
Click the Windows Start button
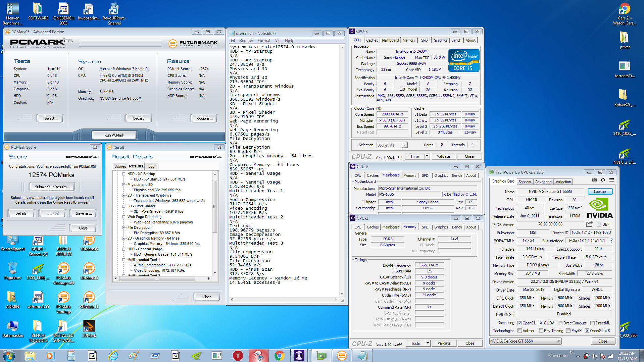[x=9, y=356]
